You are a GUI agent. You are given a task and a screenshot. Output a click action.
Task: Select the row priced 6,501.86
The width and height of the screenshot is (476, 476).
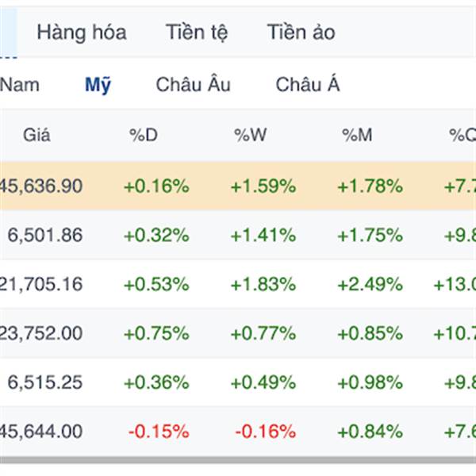tap(238, 236)
